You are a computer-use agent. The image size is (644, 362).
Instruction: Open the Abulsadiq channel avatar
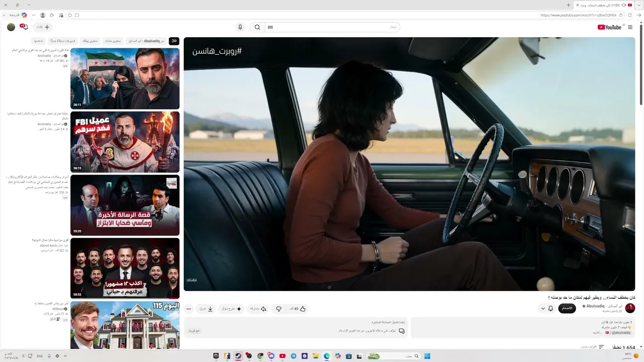pos(630,308)
